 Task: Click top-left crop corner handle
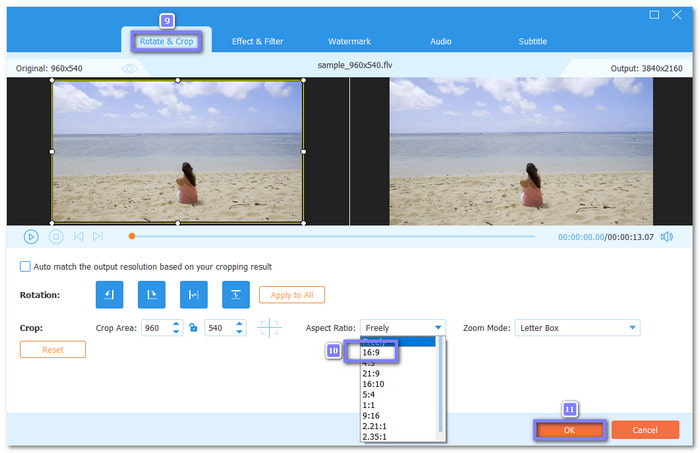pos(52,80)
